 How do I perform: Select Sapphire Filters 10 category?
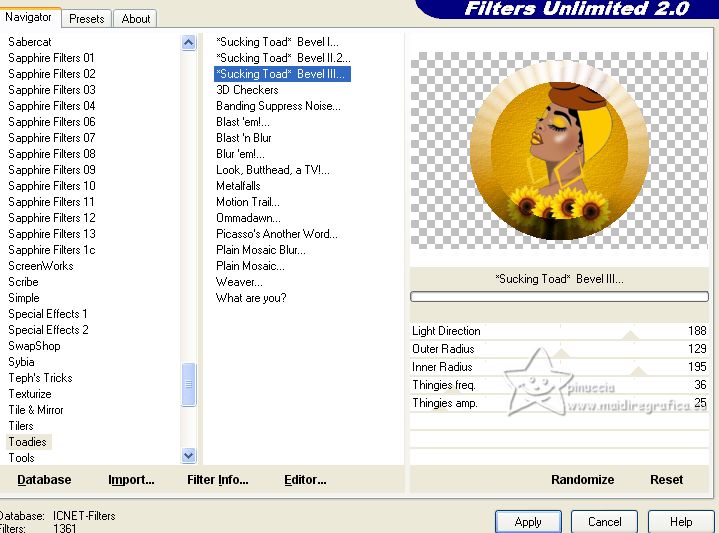(x=52, y=186)
